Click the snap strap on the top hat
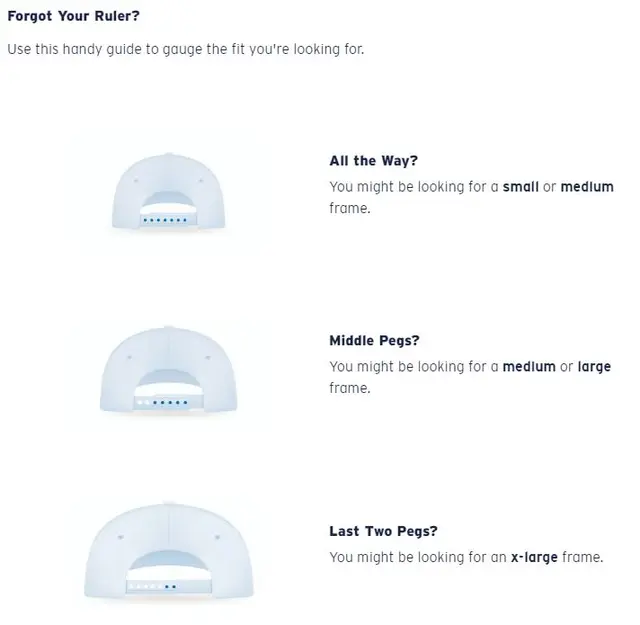Screen dimensions: 640x625 point(169,220)
